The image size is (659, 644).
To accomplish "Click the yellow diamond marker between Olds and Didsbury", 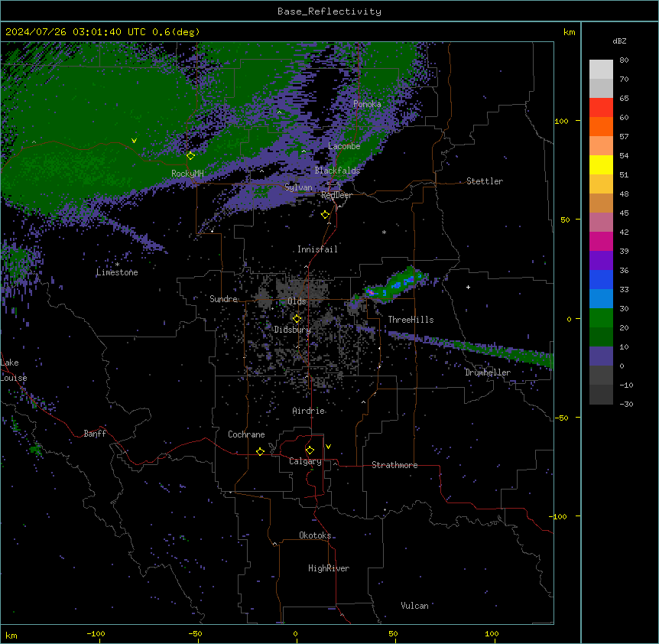I will (297, 319).
